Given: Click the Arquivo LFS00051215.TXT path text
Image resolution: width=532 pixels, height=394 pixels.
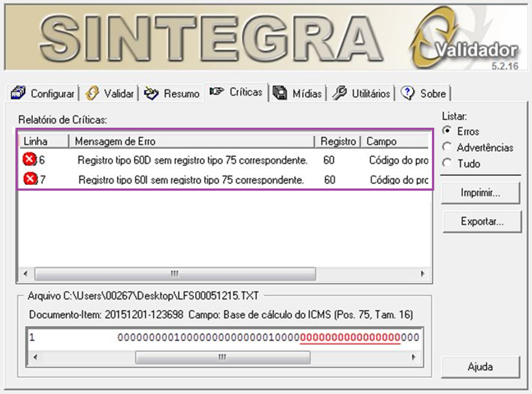Looking at the screenshot, I should (x=143, y=296).
